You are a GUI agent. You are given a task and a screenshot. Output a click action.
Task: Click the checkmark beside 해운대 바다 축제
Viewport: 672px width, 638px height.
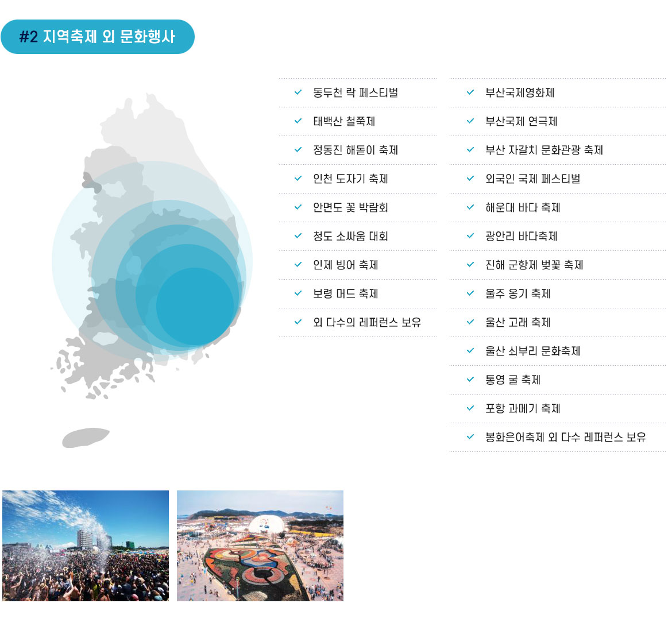tap(470, 207)
